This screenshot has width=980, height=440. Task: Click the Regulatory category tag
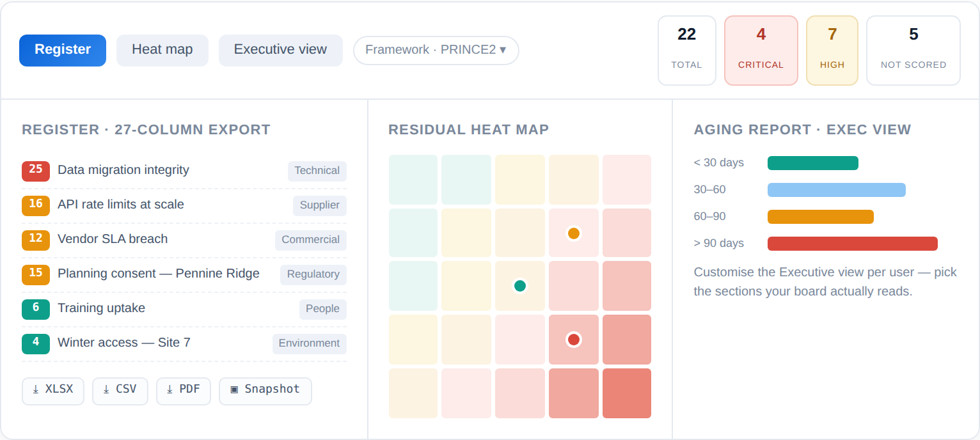pos(313,274)
